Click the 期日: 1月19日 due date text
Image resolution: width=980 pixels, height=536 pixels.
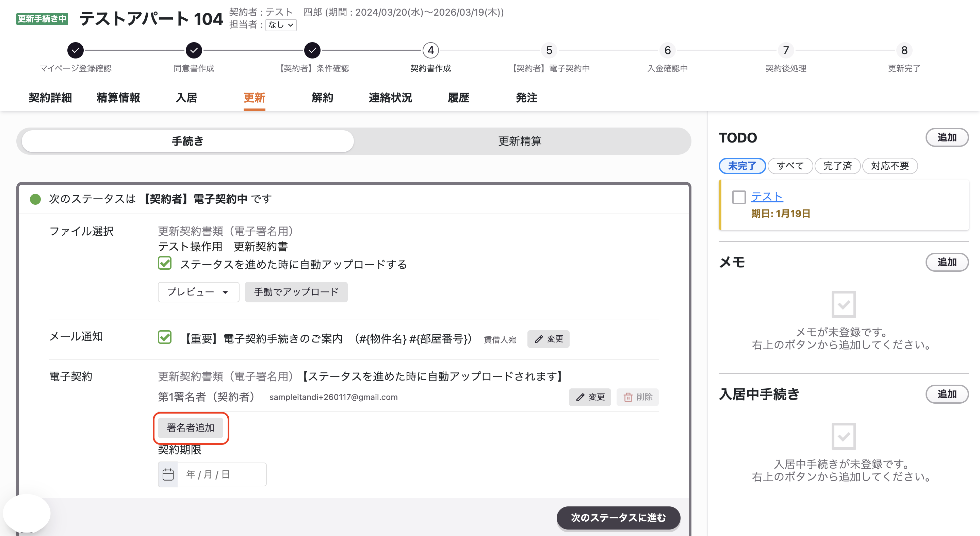point(781,214)
